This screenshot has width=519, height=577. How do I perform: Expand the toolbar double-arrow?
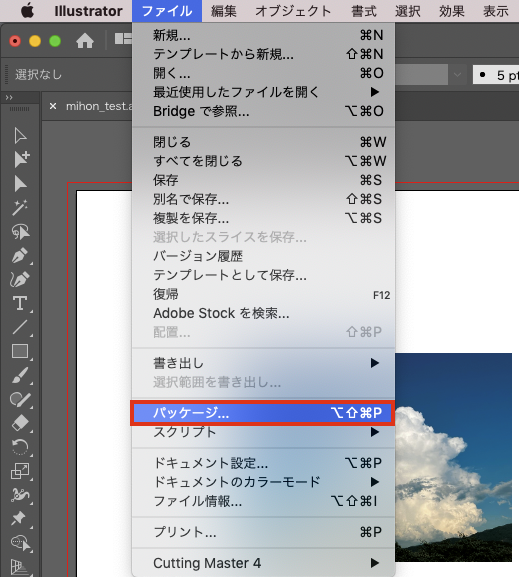pyautogui.click(x=9, y=98)
